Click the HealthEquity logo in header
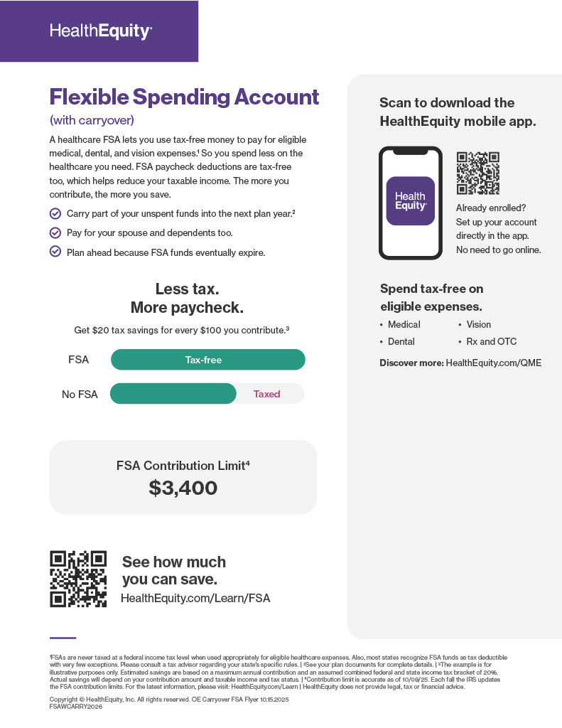 (100, 31)
